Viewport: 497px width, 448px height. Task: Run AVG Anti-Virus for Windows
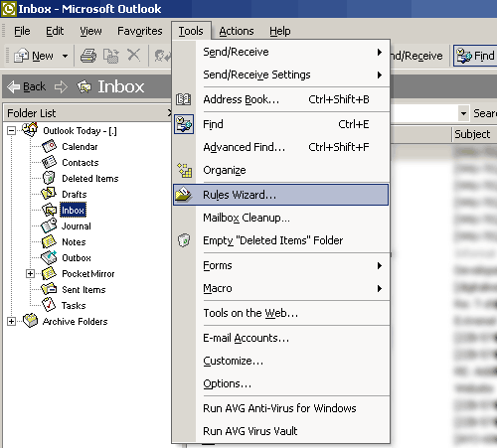point(281,408)
